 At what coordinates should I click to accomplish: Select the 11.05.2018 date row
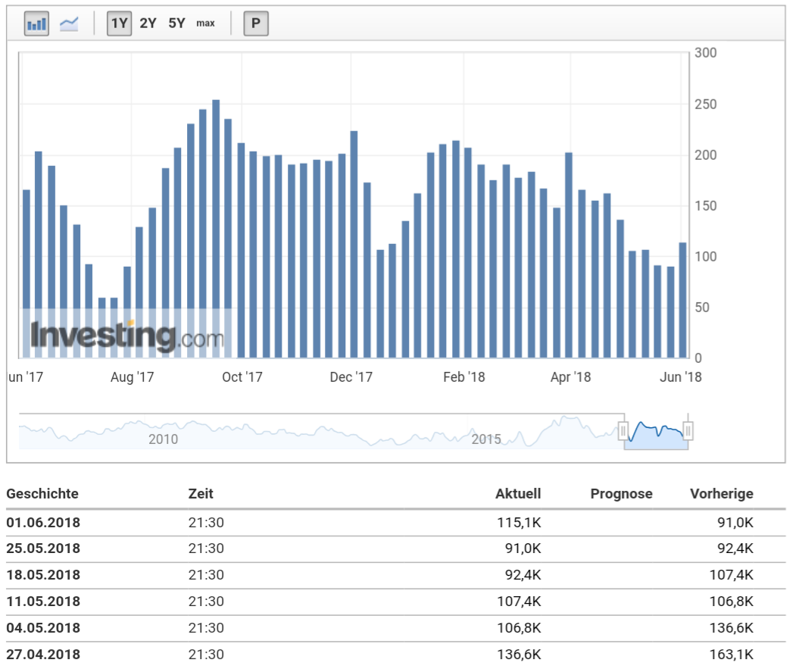pyautogui.click(x=396, y=602)
